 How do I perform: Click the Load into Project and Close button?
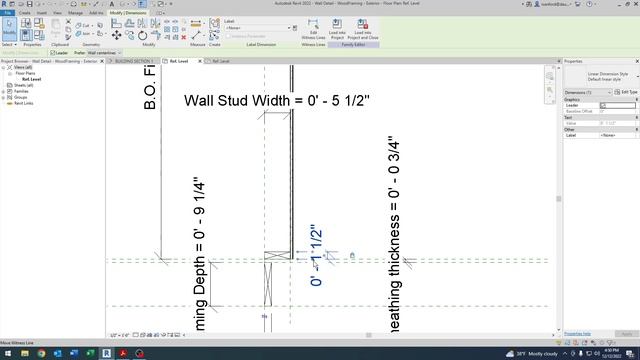point(363,29)
